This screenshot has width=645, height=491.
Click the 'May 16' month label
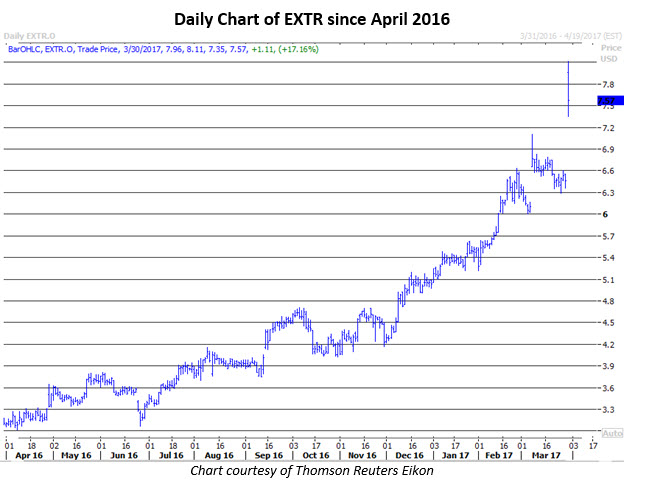click(x=76, y=456)
